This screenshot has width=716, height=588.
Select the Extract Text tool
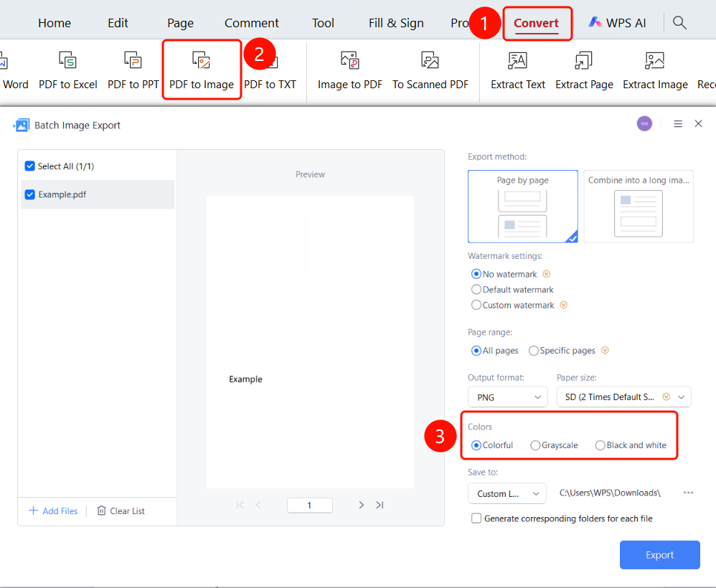(518, 70)
